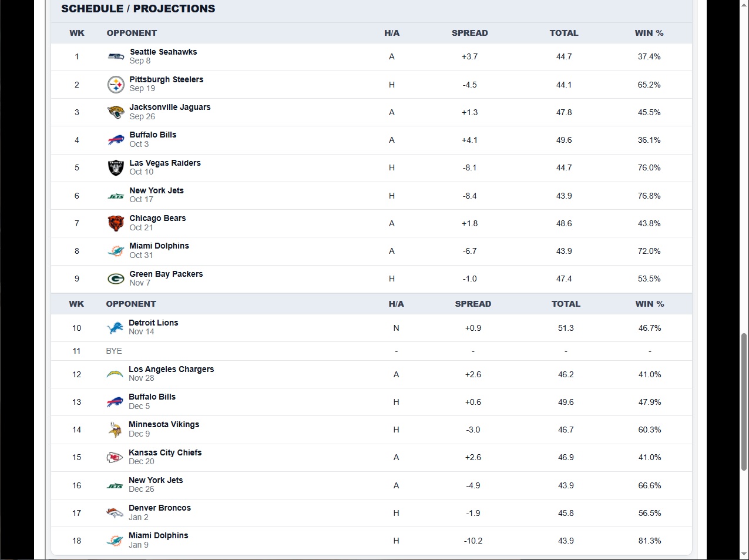Click the Seattle Seahawks team logo
The height and width of the screenshot is (560, 749).
[116, 56]
